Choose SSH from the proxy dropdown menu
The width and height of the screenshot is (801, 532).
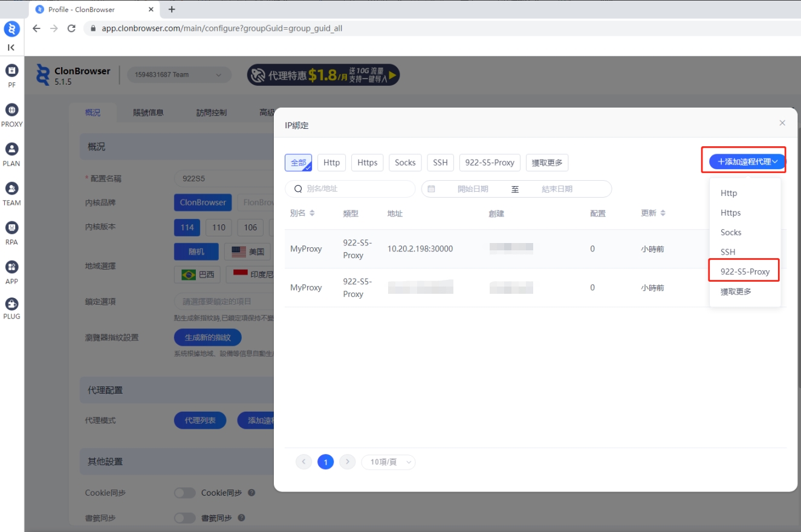pyautogui.click(x=728, y=252)
